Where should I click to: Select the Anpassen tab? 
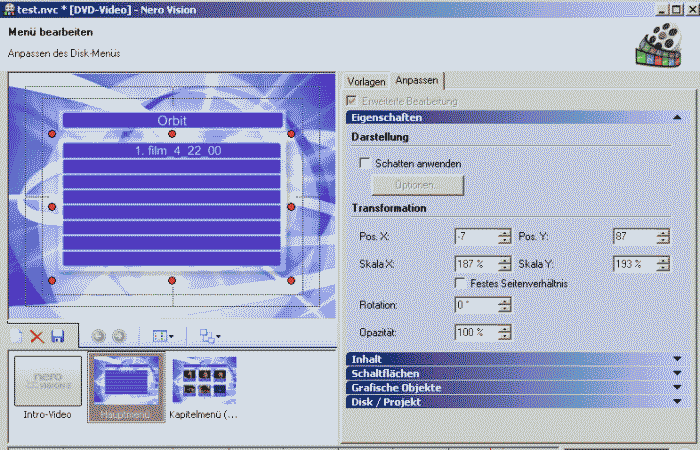pos(417,80)
